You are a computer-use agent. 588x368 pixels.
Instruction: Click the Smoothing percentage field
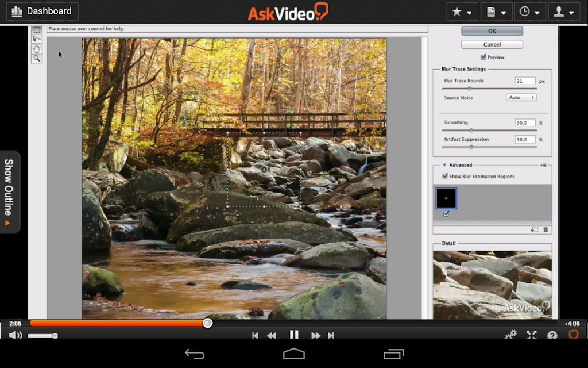(525, 123)
